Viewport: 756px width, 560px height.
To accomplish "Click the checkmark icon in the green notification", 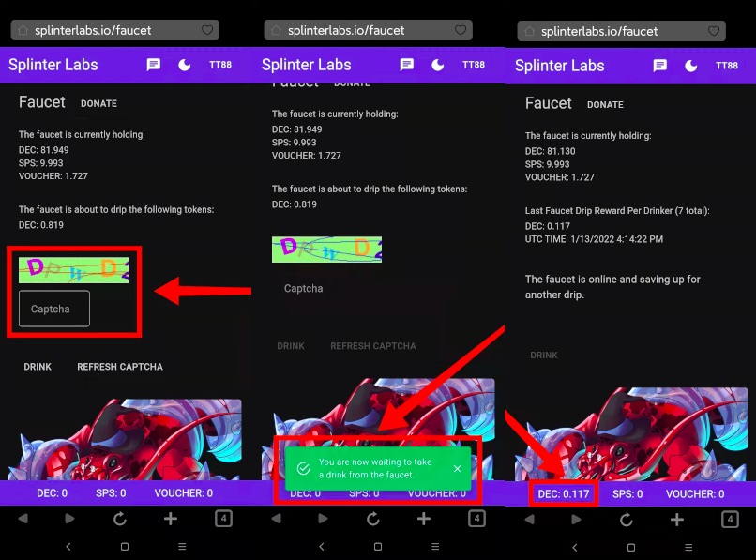I will (x=303, y=468).
